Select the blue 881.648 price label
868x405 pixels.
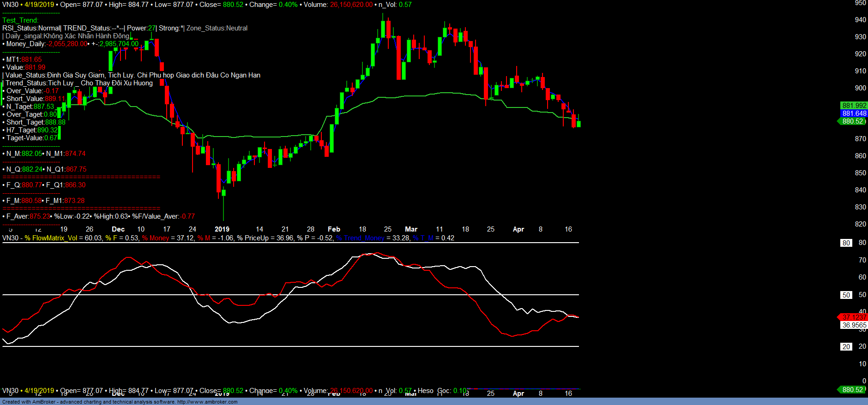coord(854,113)
